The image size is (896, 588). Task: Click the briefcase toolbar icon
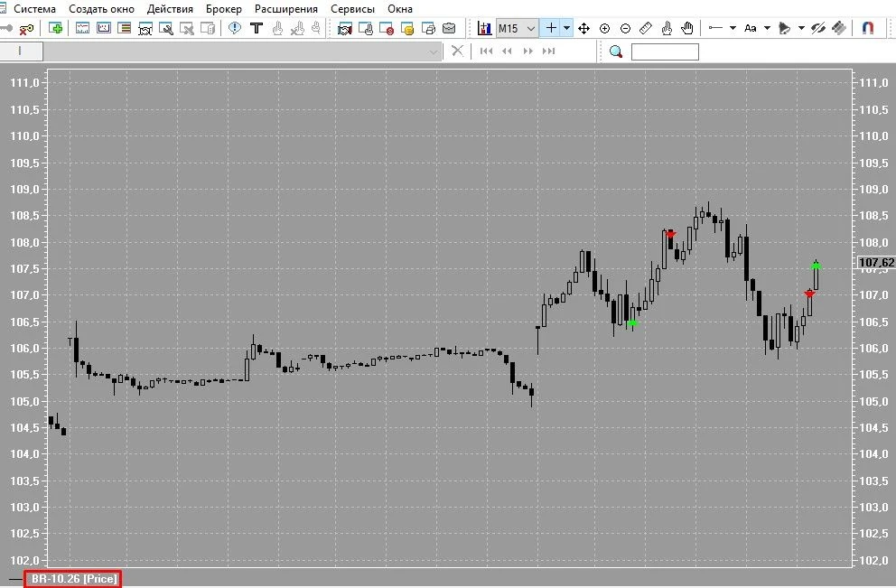click(449, 28)
